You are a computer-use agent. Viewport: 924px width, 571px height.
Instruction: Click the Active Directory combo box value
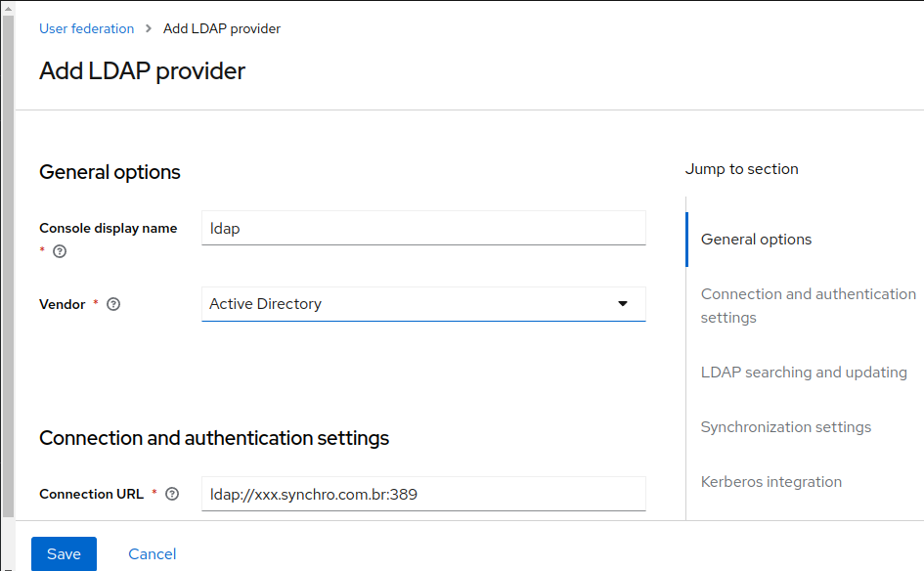click(x=264, y=304)
